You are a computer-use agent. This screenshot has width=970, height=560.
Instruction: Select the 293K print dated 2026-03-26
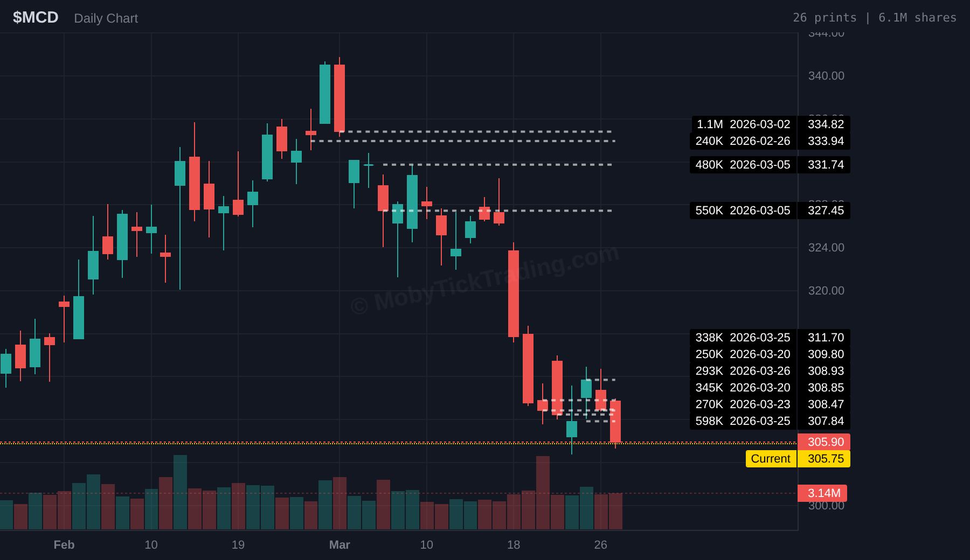point(743,371)
